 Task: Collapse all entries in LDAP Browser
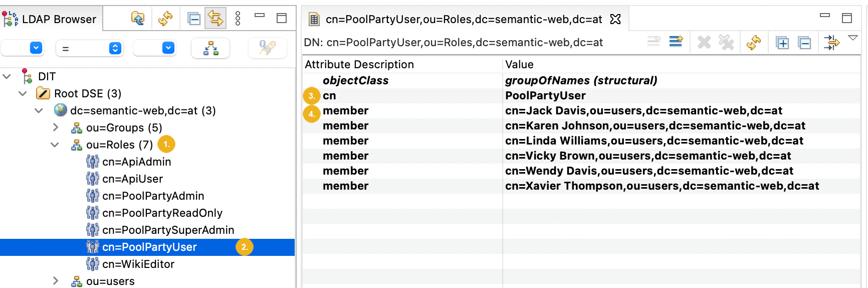194,19
